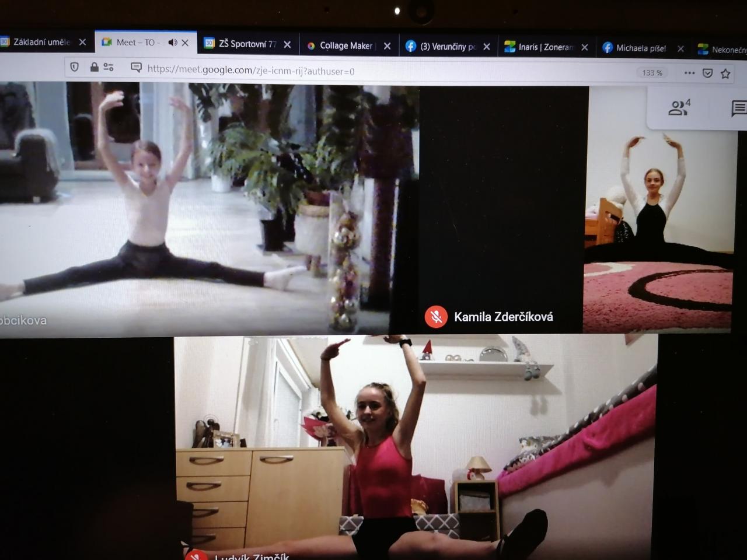The width and height of the screenshot is (747, 560).
Task: Click the address bar URL field
Action: point(350,71)
